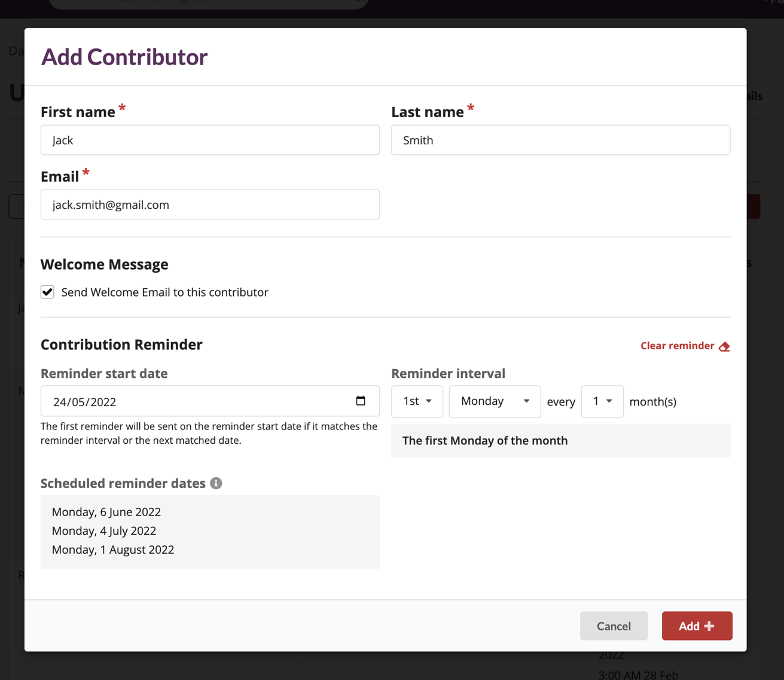Click the First name field containing Jack

tap(210, 140)
